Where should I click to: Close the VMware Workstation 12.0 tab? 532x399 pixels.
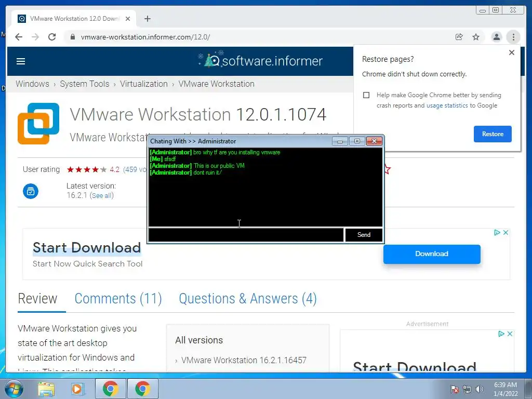click(128, 19)
